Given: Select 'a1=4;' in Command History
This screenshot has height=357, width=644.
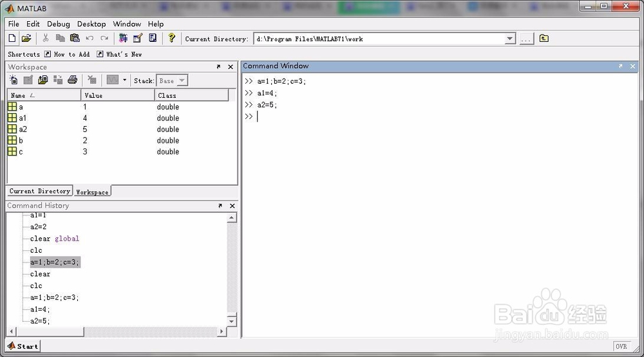Looking at the screenshot, I should click(40, 309).
